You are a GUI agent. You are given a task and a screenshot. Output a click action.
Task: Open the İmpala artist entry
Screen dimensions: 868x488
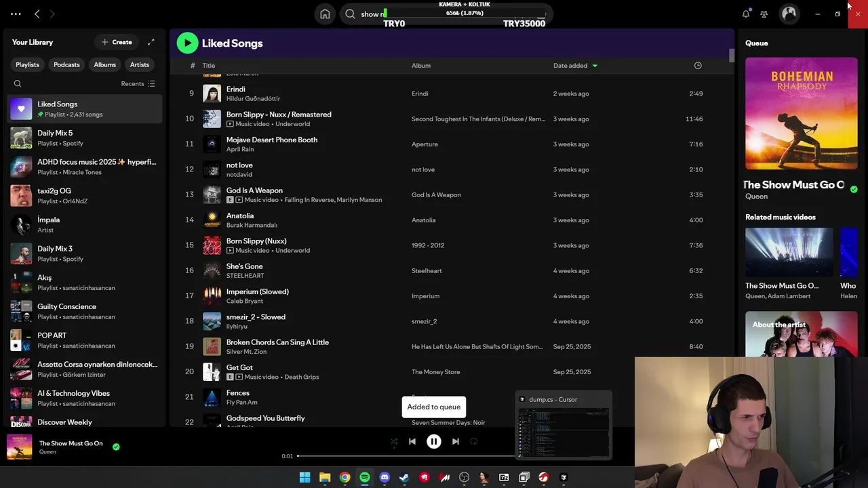[x=85, y=224]
